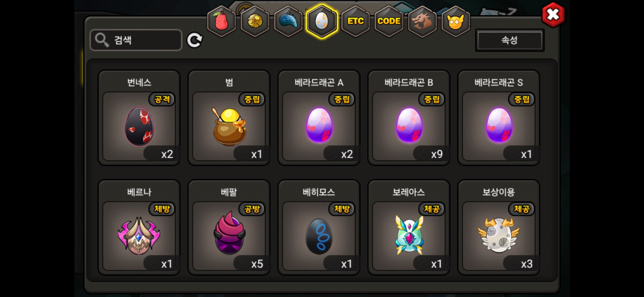Select the 베히모스 black egg with blue rings
The height and width of the screenshot is (297, 644).
tap(319, 227)
